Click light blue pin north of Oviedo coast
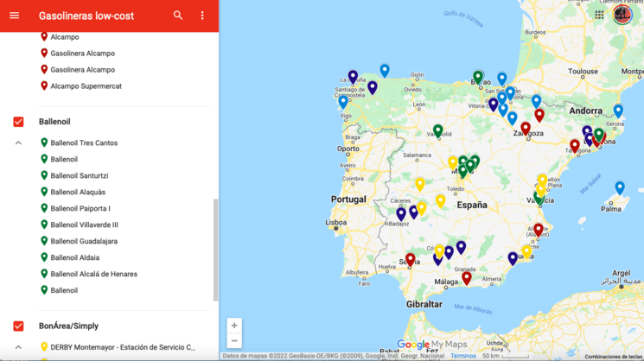The width and height of the screenshot is (644, 361). [x=385, y=71]
